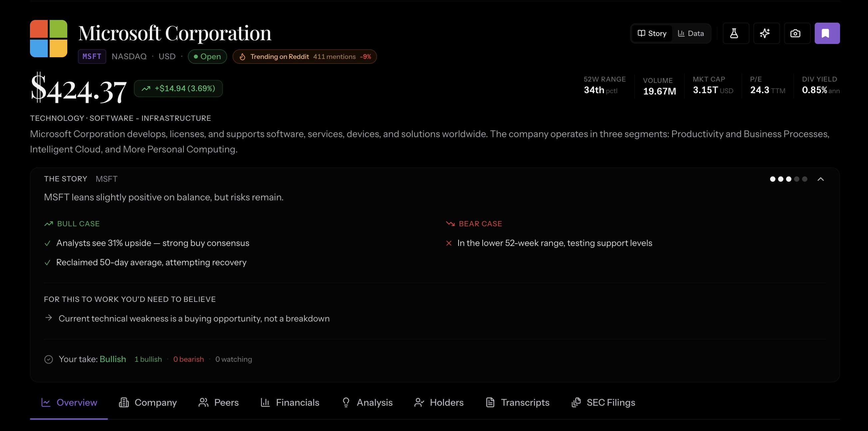Viewport: 868px width, 431px height.
Task: Open the Company tab
Action: coord(148,403)
